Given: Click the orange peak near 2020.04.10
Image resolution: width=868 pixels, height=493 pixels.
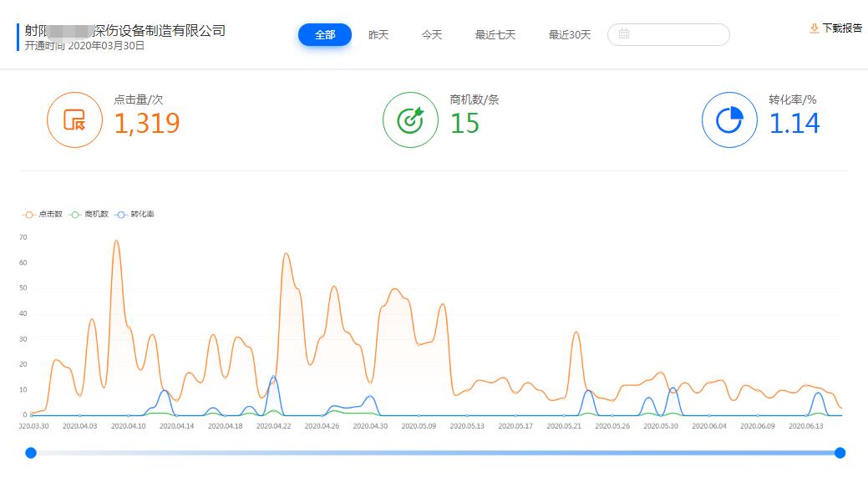Looking at the screenshot, I should point(115,241).
